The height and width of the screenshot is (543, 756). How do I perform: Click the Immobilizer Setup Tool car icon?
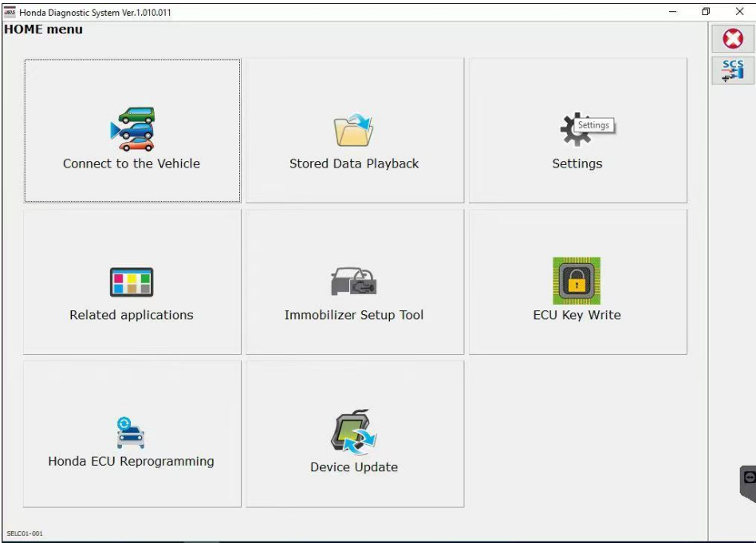point(353,281)
